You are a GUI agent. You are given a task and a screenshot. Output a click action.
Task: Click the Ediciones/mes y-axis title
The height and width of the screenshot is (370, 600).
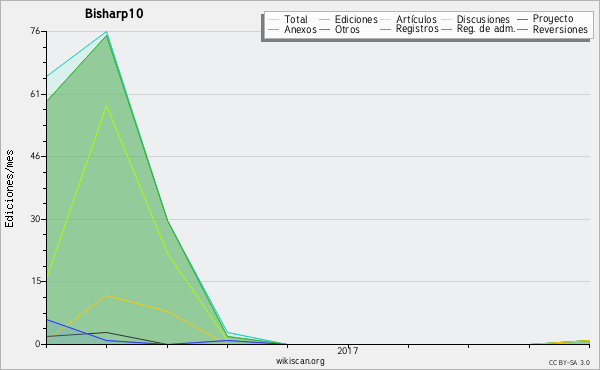pos(9,189)
